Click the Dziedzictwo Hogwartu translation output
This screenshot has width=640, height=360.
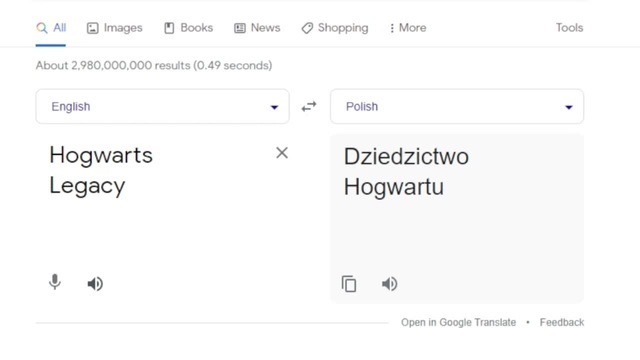tap(406, 172)
